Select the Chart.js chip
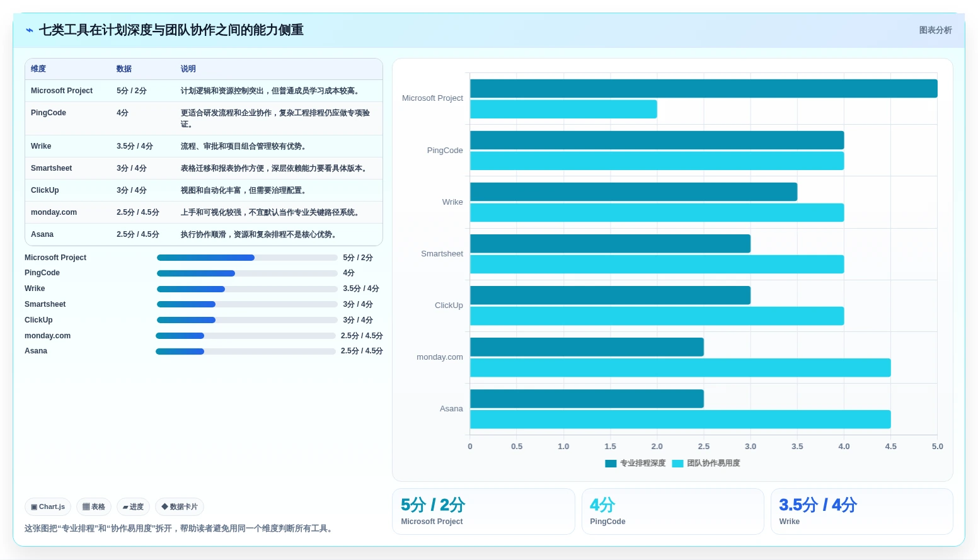The height and width of the screenshot is (560, 978). pyautogui.click(x=48, y=506)
